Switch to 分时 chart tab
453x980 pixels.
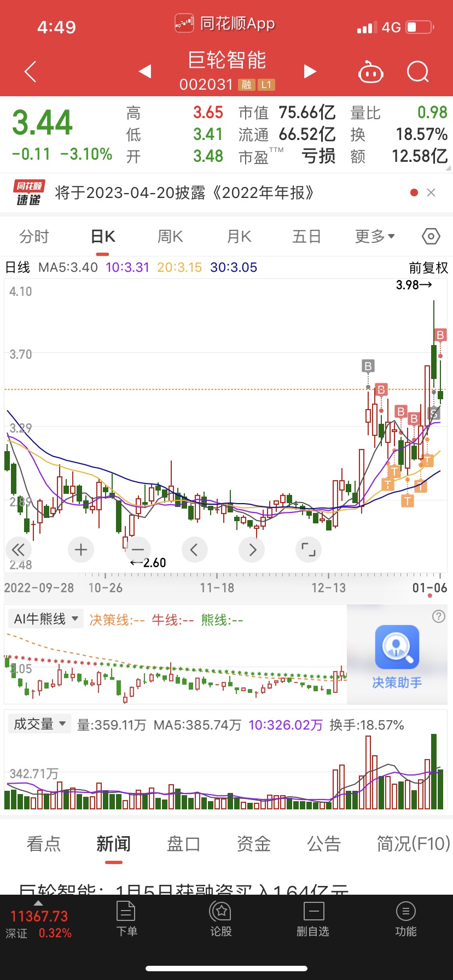pos(34,236)
